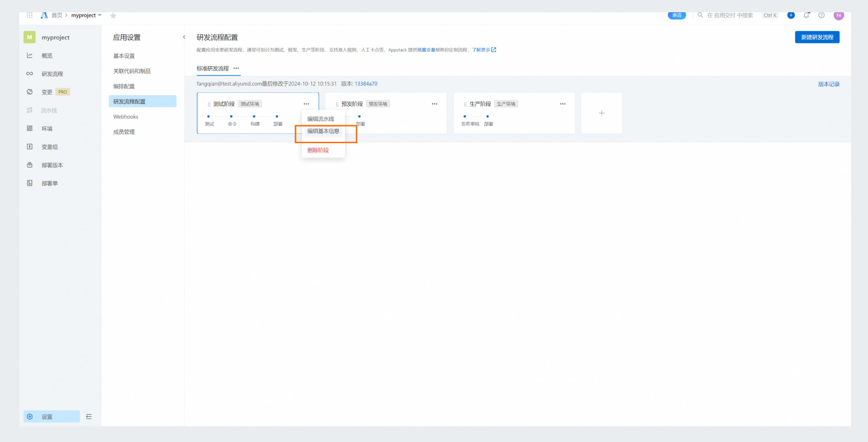Open the 预置变量 link

(x=426, y=50)
